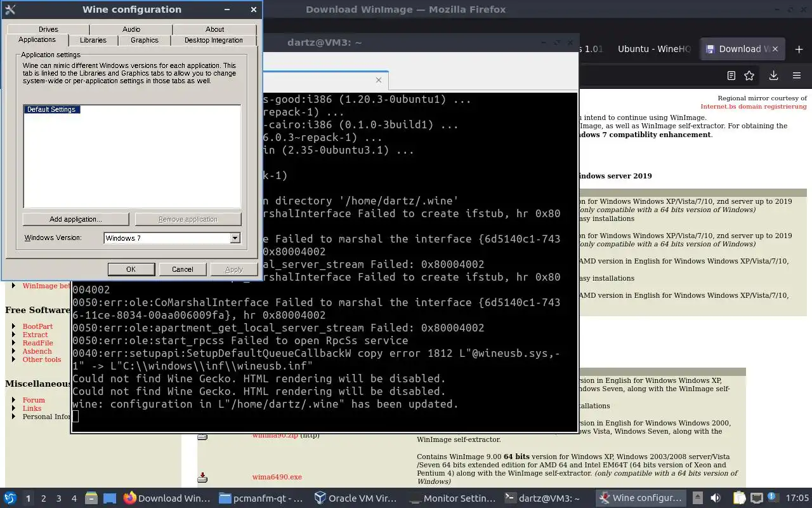Open Windows Version dropdown
Image resolution: width=812 pixels, height=508 pixels.
coord(235,238)
